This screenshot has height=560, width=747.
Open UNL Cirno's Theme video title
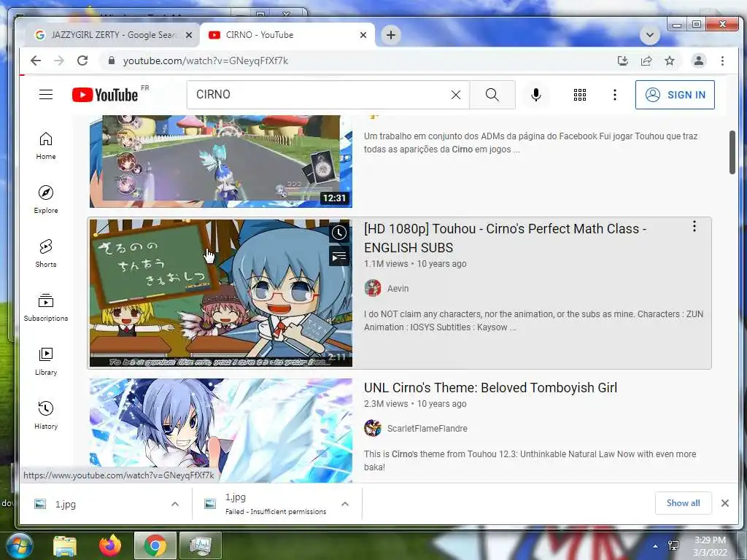[490, 388]
